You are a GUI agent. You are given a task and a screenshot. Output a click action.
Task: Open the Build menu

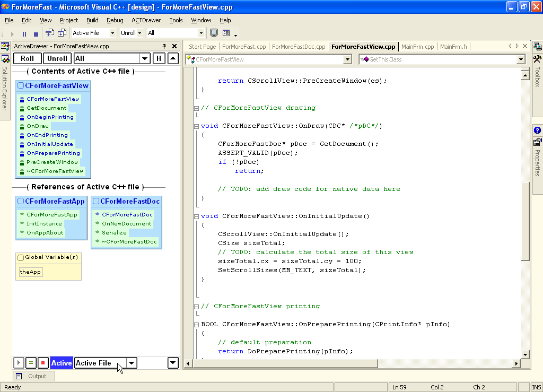pyautogui.click(x=92, y=21)
